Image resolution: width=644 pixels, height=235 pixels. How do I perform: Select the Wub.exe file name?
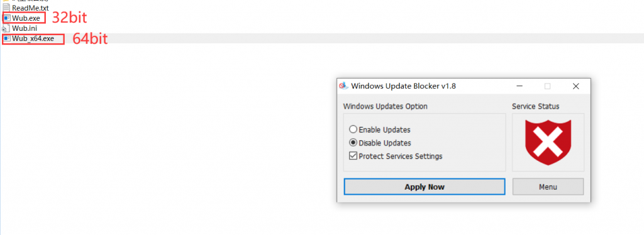click(26, 18)
